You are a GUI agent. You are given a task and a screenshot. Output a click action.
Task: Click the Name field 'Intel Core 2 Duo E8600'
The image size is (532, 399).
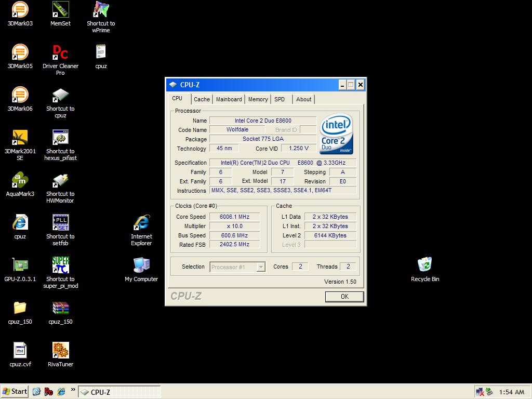(263, 121)
